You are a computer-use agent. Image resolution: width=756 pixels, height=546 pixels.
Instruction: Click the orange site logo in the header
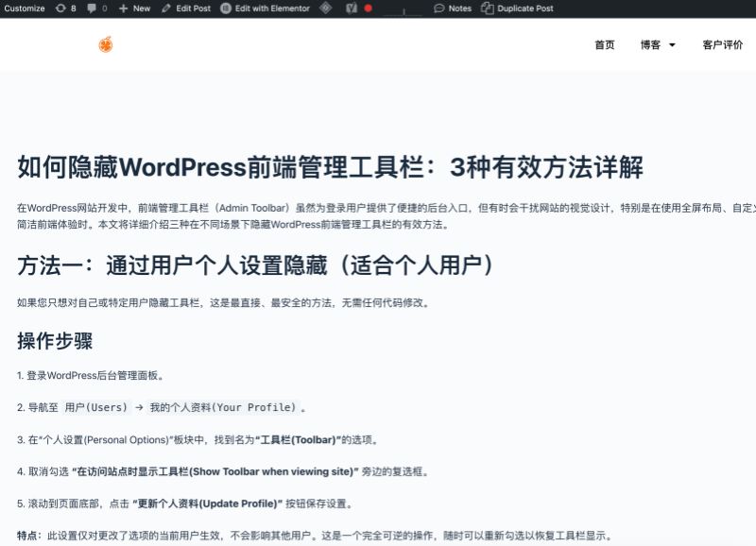[x=104, y=44]
